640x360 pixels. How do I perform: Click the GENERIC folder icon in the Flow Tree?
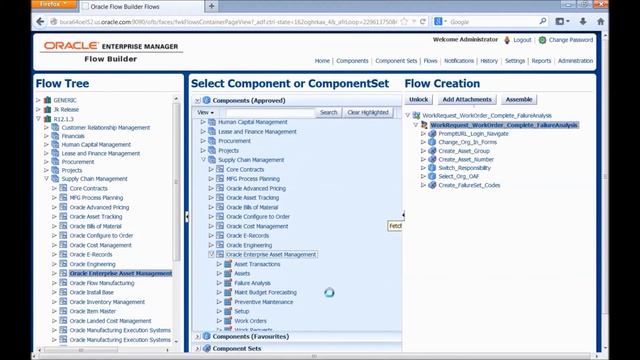[x=48, y=100]
